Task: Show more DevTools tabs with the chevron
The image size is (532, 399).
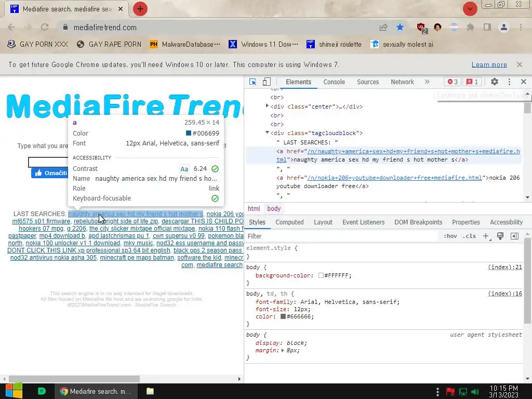Action: (427, 82)
